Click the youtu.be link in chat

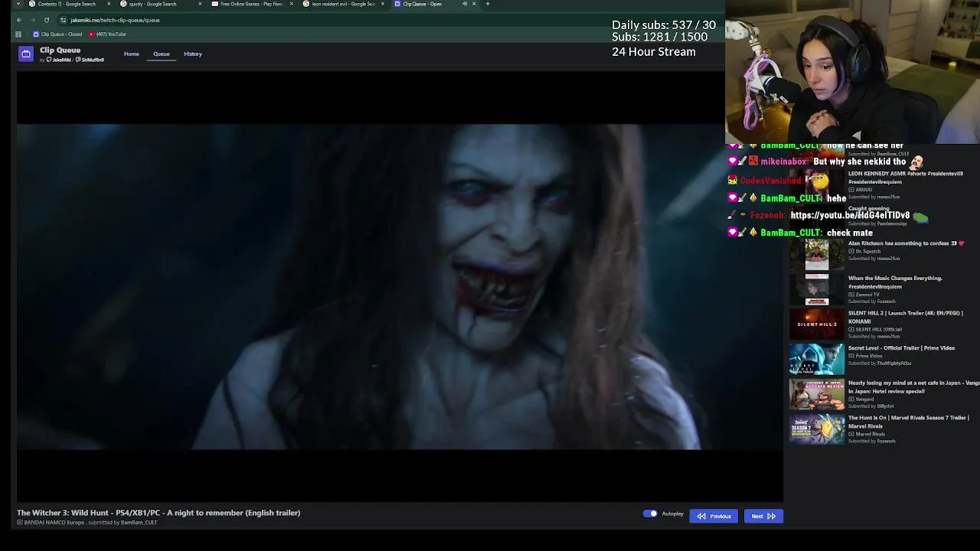(850, 216)
